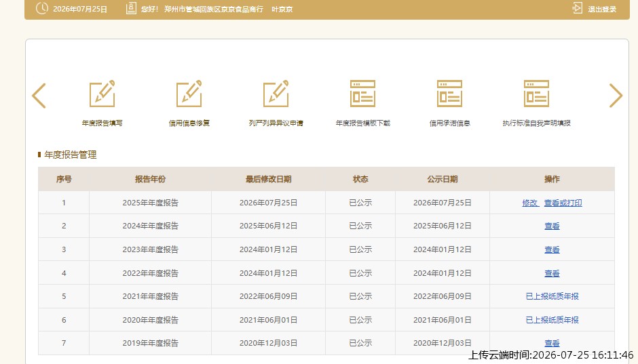Screen dimensions: 638x364
Task: Click the 报告年份 column header
Action: click(150, 179)
